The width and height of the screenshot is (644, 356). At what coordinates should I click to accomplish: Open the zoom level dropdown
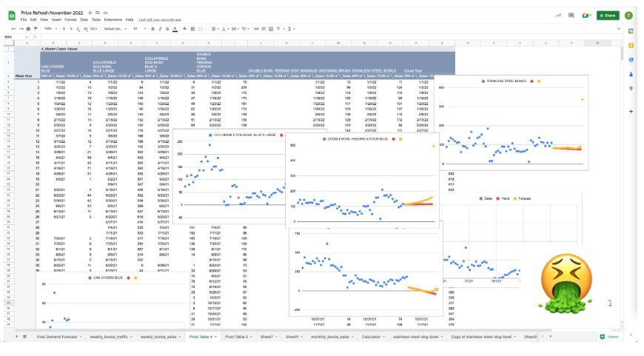(x=50, y=29)
